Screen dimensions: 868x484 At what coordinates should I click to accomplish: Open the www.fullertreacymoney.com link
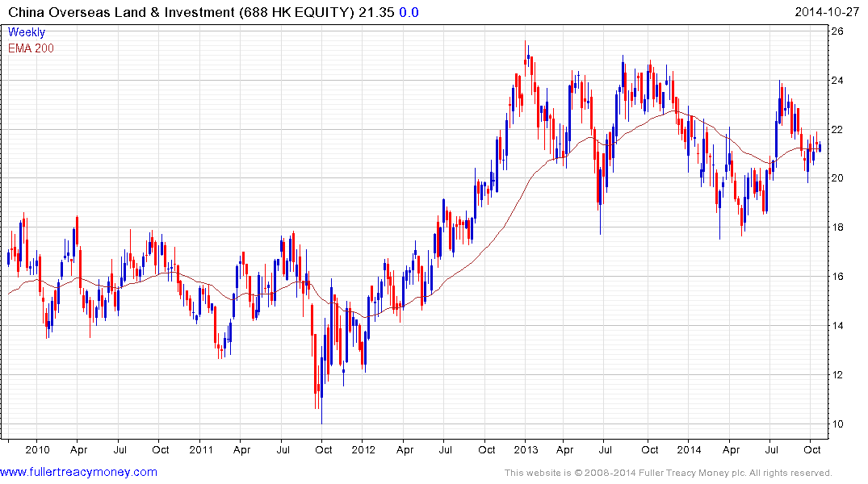[78, 473]
